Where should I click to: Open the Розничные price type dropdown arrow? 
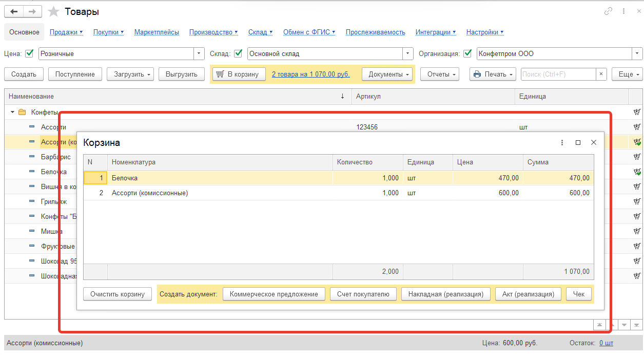coord(200,53)
